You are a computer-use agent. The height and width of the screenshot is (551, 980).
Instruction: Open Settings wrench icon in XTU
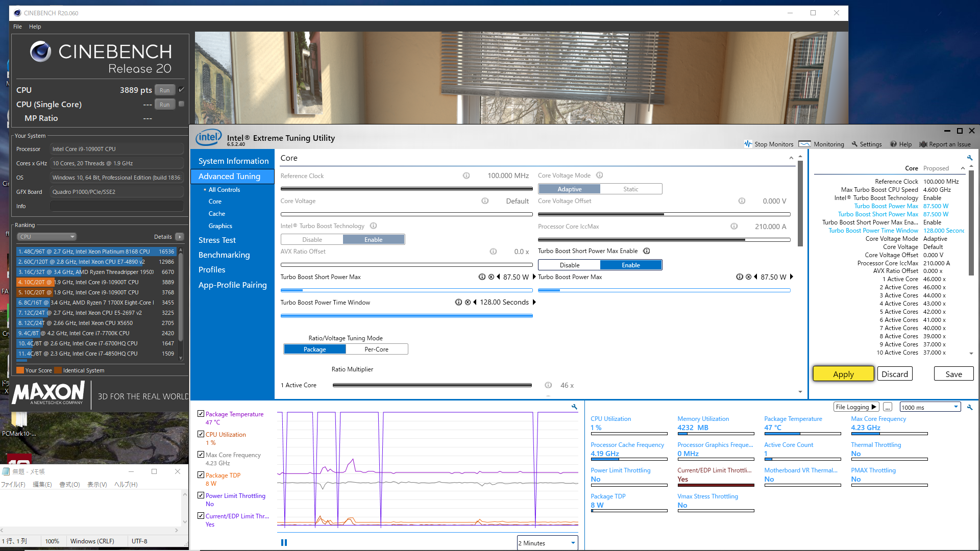[x=854, y=144]
